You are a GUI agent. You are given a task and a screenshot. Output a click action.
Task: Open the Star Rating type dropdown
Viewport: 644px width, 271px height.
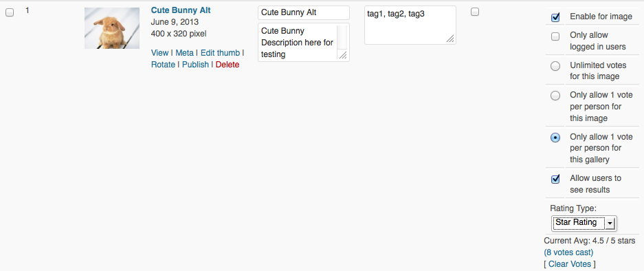pos(584,224)
